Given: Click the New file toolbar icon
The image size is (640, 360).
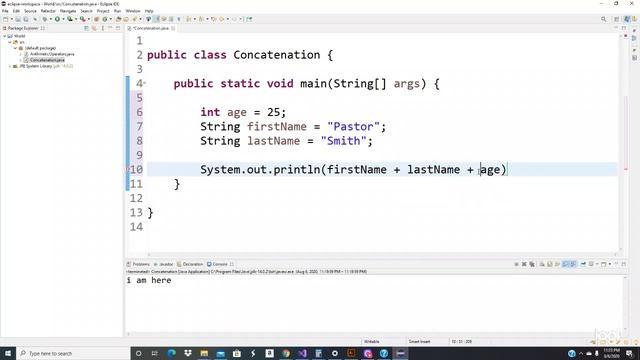Looking at the screenshot, I should (x=5, y=19).
